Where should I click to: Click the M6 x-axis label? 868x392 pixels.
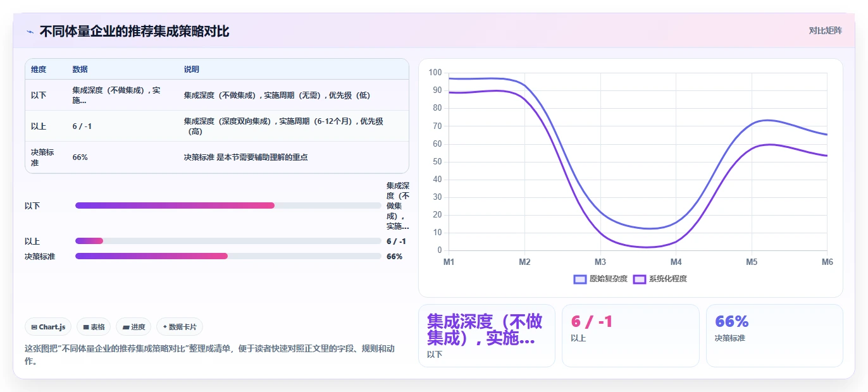click(827, 261)
